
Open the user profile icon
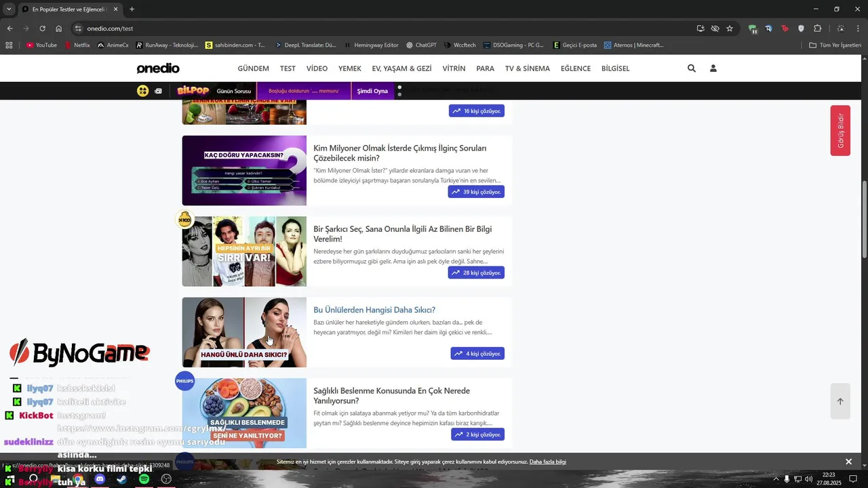(713, 68)
